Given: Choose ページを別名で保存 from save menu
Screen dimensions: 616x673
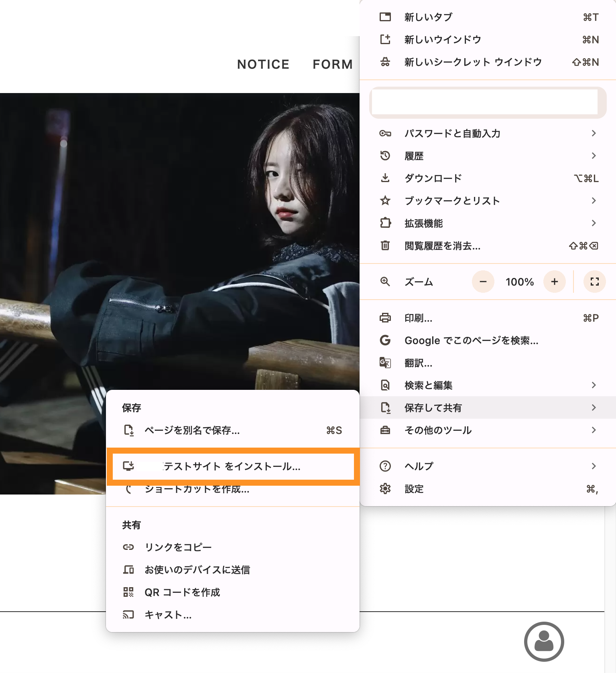Looking at the screenshot, I should click(192, 430).
